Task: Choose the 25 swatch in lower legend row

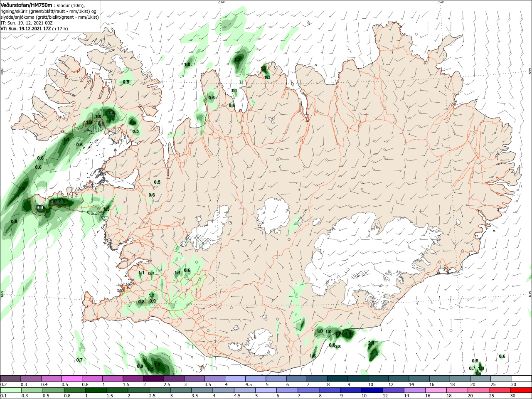Action: pos(499,390)
